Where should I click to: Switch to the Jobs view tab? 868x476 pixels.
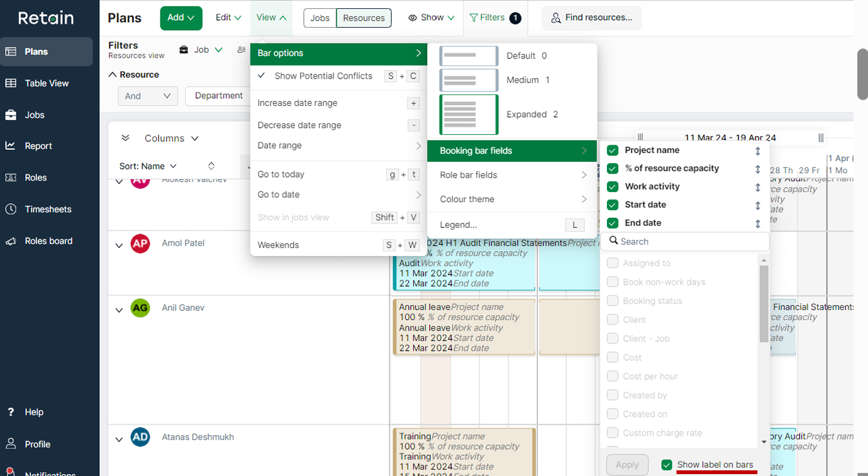pyautogui.click(x=320, y=18)
